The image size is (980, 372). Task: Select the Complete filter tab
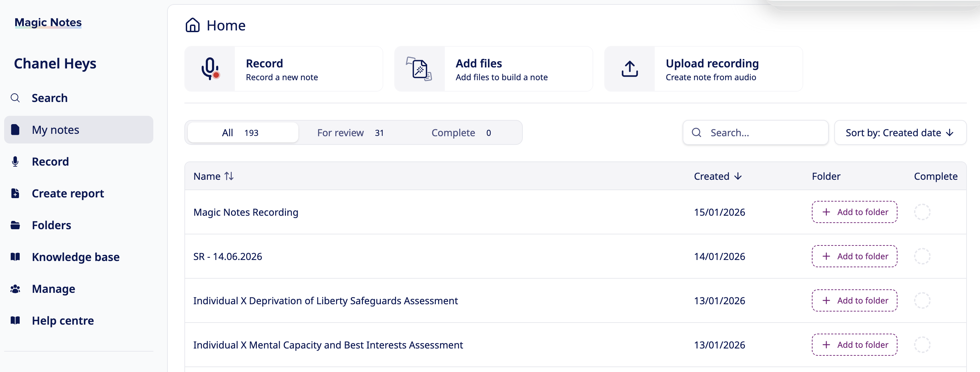pyautogui.click(x=461, y=132)
